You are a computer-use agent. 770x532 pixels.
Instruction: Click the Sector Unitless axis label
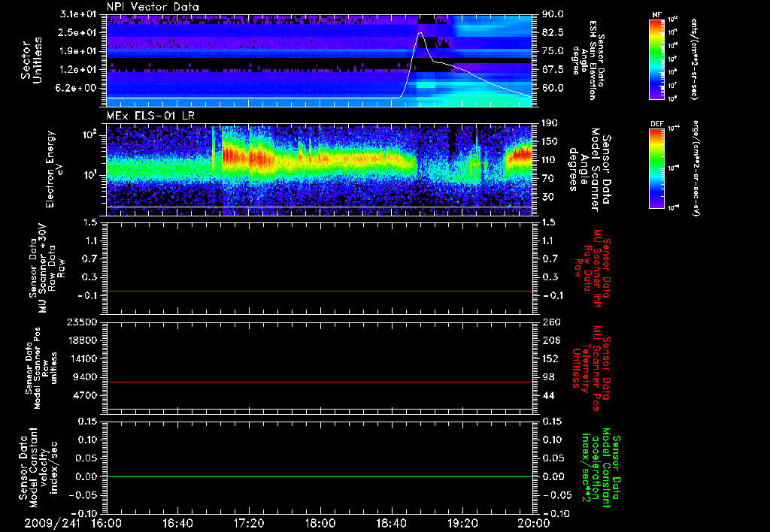pos(31,60)
